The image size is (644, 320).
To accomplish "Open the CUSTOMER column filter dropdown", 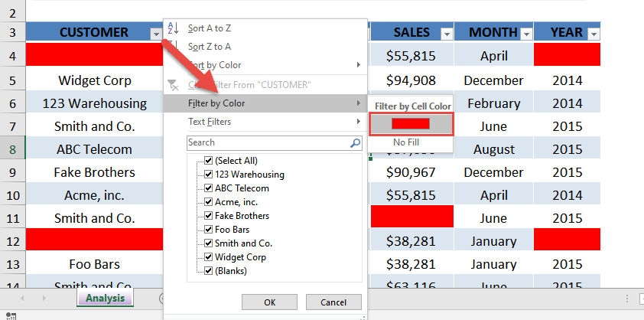I will point(156,34).
